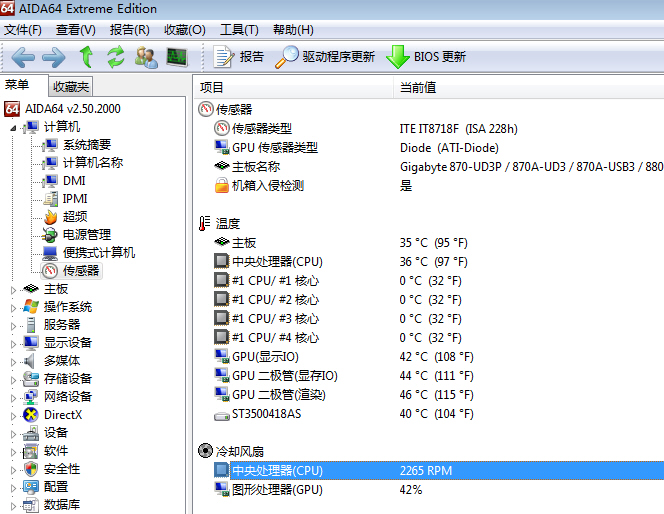This screenshot has width=664, height=514.
Task: Open the users icon in the toolbar
Action: point(146,57)
